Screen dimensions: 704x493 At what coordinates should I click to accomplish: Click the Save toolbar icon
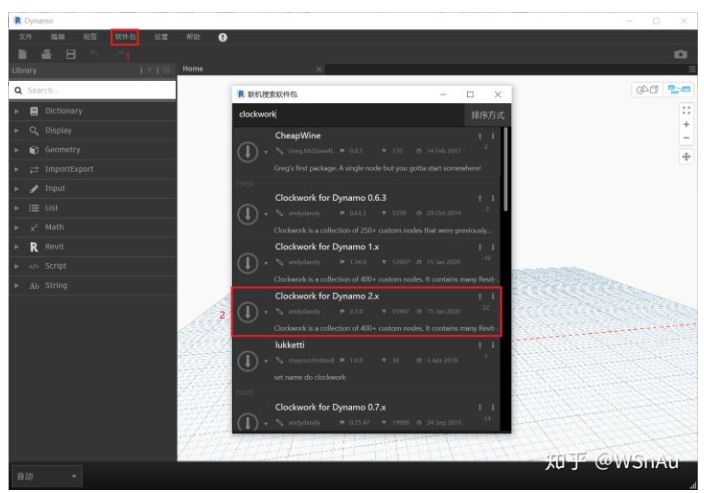pyautogui.click(x=71, y=54)
